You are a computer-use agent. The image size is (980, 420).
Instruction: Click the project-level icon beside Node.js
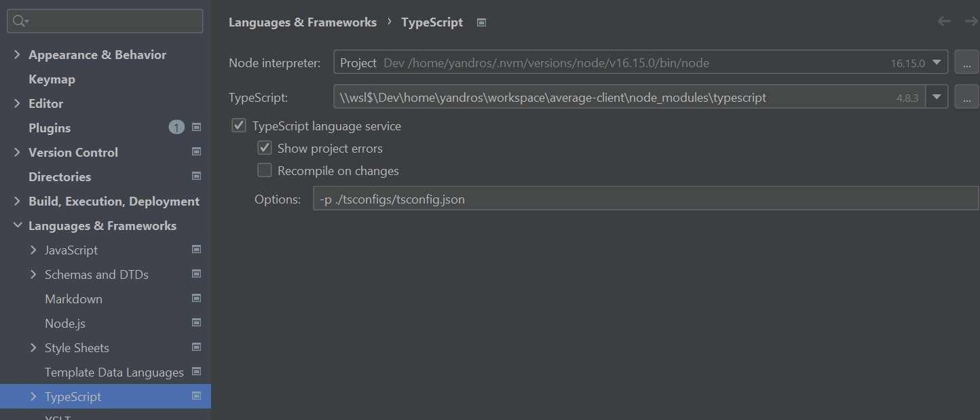[196, 322]
